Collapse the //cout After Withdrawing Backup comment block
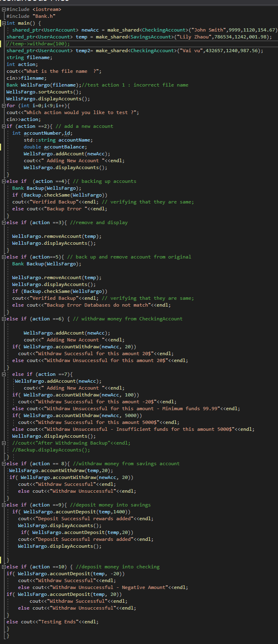 [x=3, y=443]
